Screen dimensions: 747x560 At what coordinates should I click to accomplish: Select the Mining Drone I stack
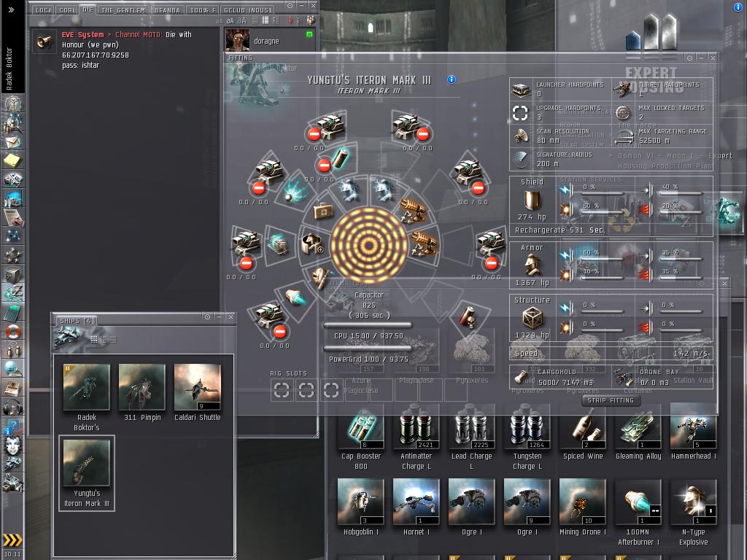[x=583, y=508]
